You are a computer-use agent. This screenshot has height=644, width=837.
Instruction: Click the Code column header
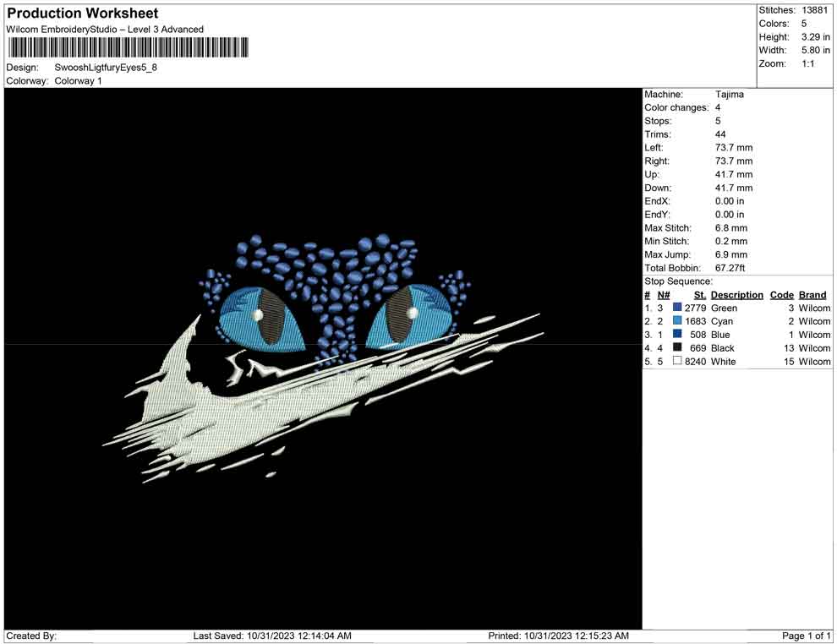tap(781, 295)
